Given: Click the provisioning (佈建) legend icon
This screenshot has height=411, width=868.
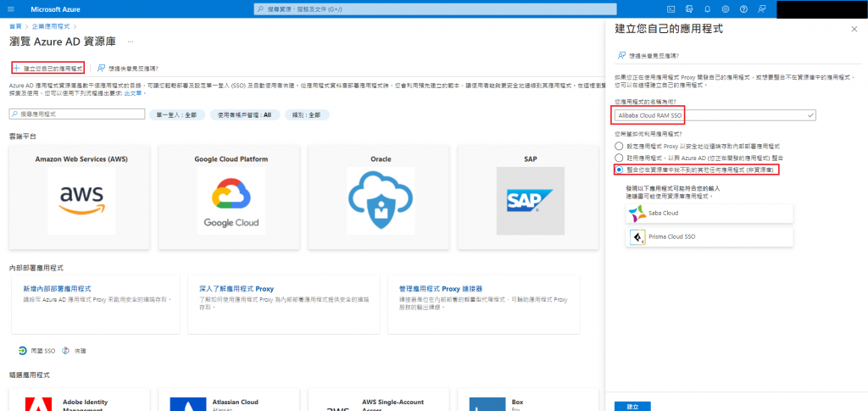Looking at the screenshot, I should click(66, 351).
